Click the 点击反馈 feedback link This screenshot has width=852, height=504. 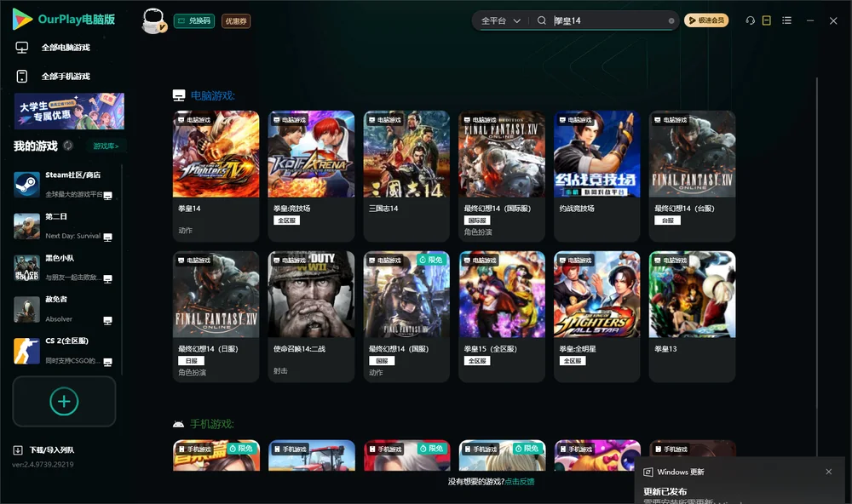click(520, 481)
